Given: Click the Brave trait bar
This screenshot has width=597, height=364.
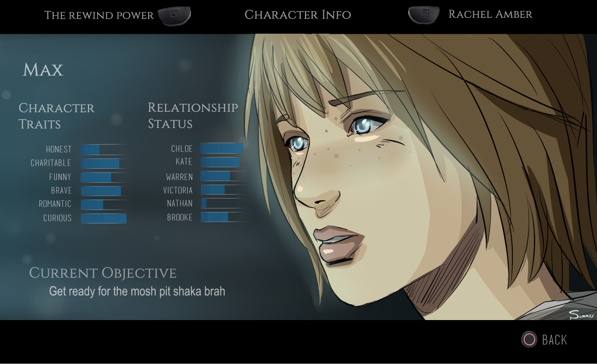Looking at the screenshot, I should [104, 191].
